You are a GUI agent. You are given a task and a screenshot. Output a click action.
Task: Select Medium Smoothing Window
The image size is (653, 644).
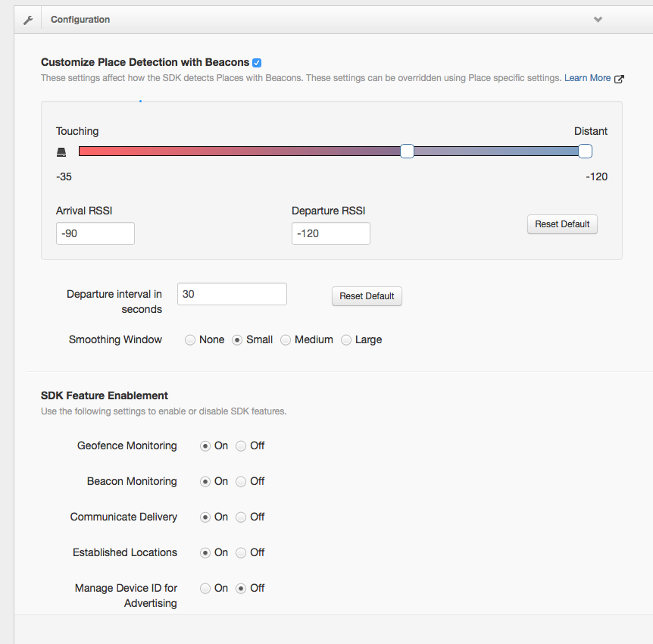(x=286, y=340)
